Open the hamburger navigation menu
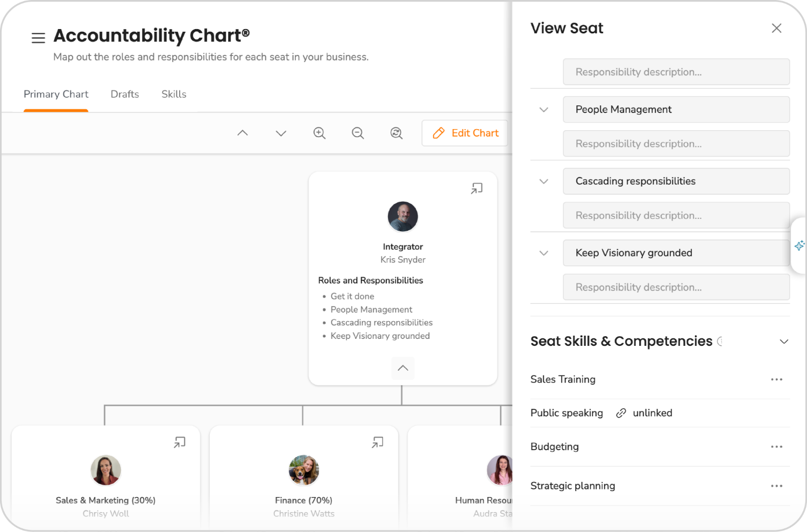 (38, 38)
